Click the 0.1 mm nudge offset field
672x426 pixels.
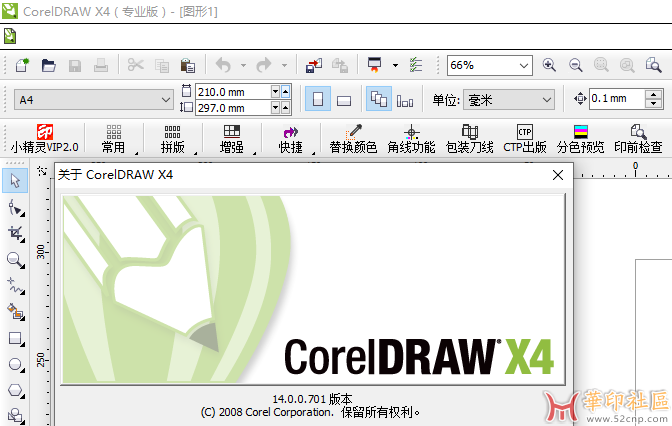[x=616, y=99]
